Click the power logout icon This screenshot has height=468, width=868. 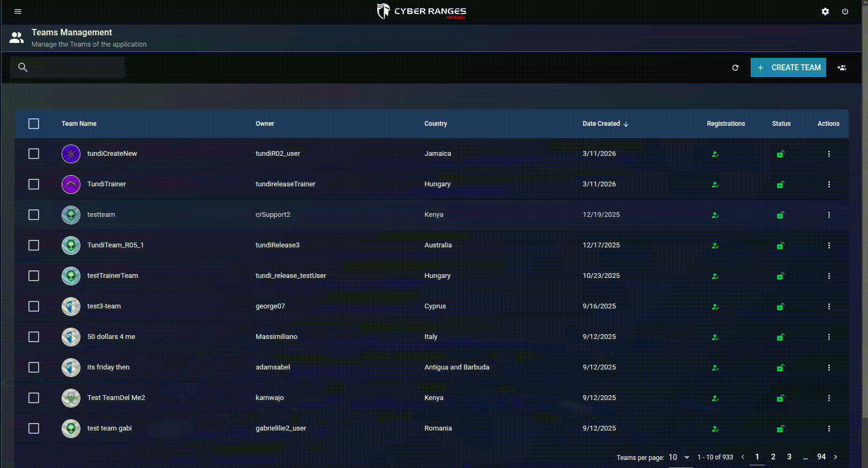845,11
